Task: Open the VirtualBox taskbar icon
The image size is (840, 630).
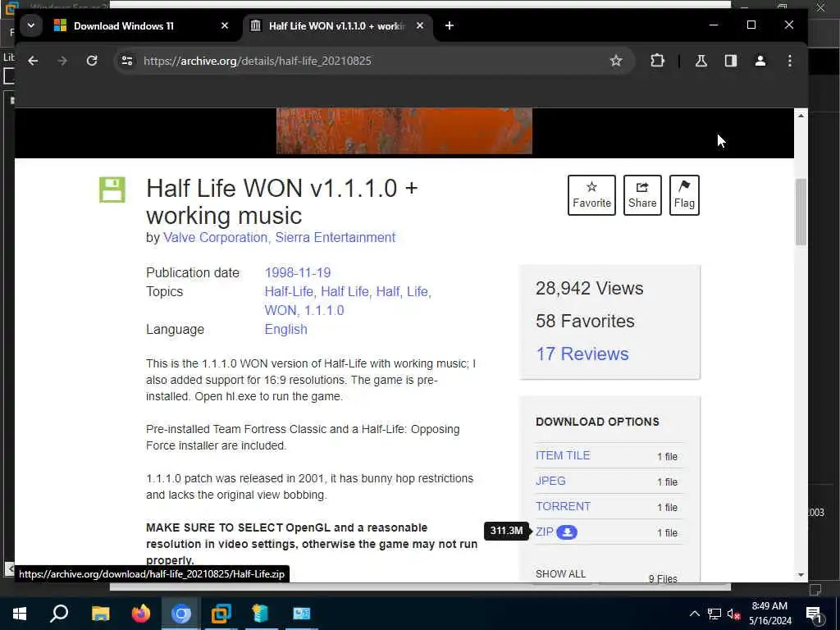Action: (221, 614)
